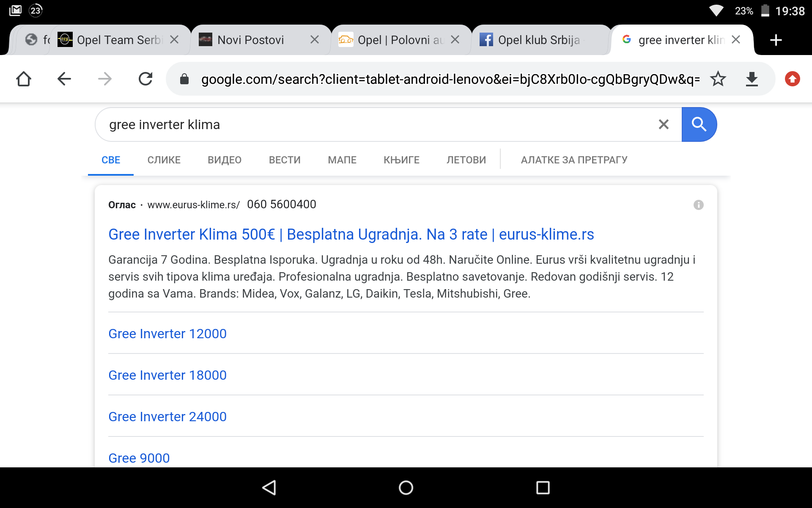Open the Gree Inverter 24000 link
The height and width of the screenshot is (508, 812).
[x=167, y=417]
